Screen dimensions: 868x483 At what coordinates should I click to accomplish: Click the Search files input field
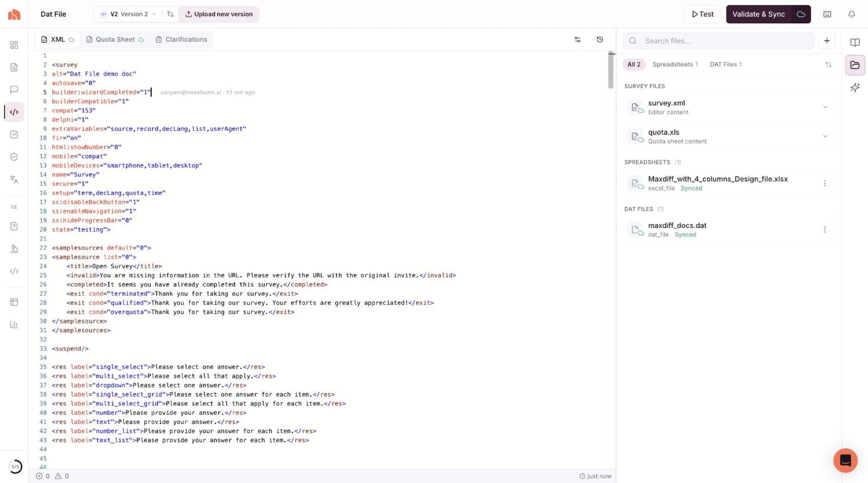coord(718,41)
